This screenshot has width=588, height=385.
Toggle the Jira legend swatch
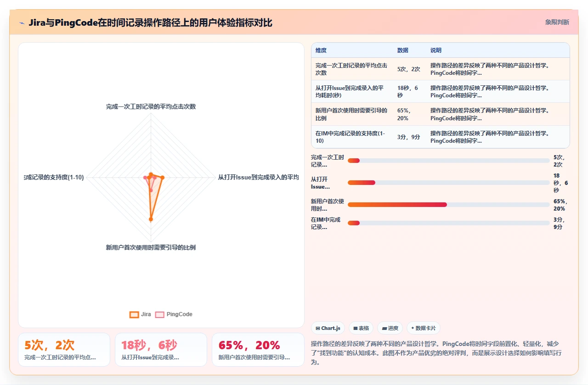pos(134,315)
